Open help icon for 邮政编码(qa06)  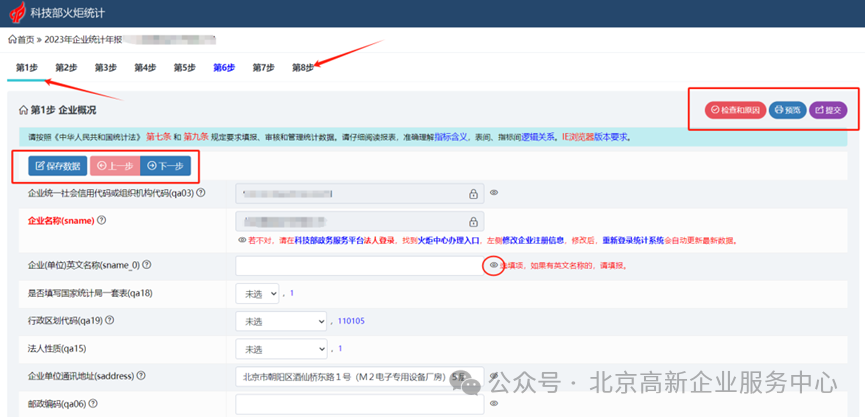92,403
